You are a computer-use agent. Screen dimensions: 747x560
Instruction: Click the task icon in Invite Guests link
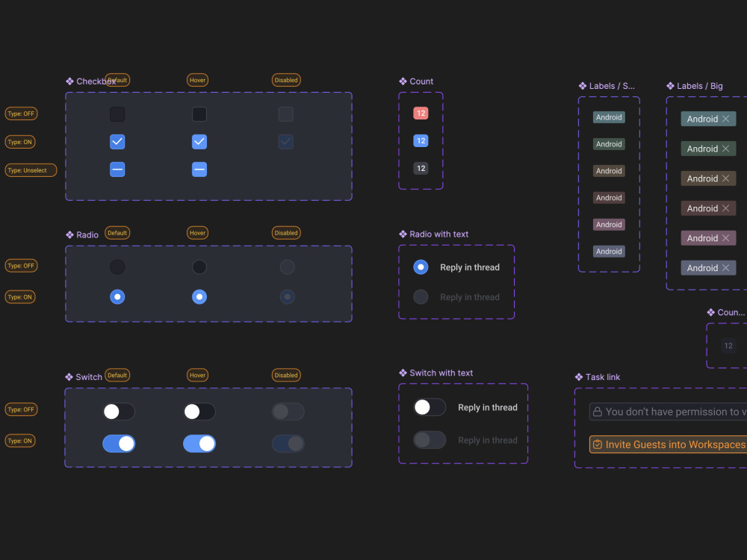pos(598,444)
